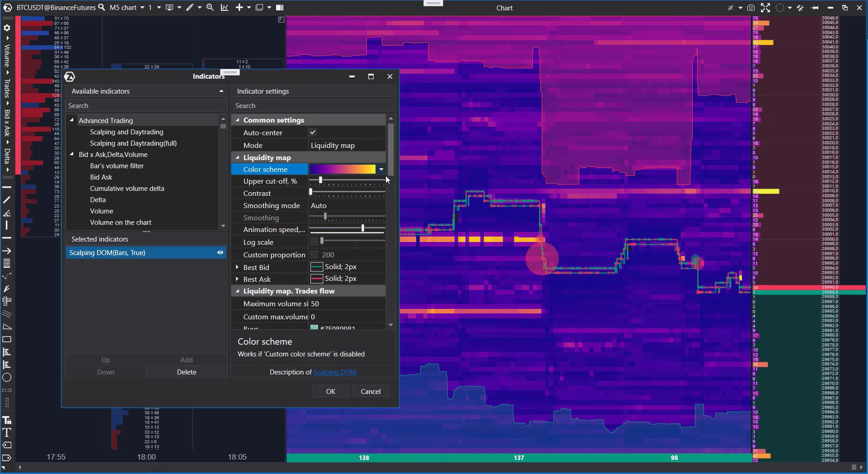Take a chart screenshot with camera icon
This screenshot has height=474, width=868.
(x=751, y=8)
